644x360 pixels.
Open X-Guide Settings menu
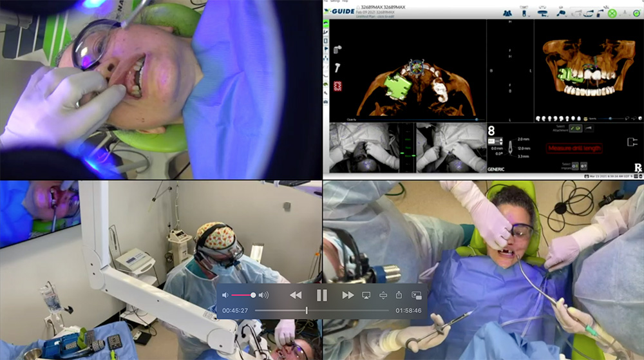coord(334,1)
